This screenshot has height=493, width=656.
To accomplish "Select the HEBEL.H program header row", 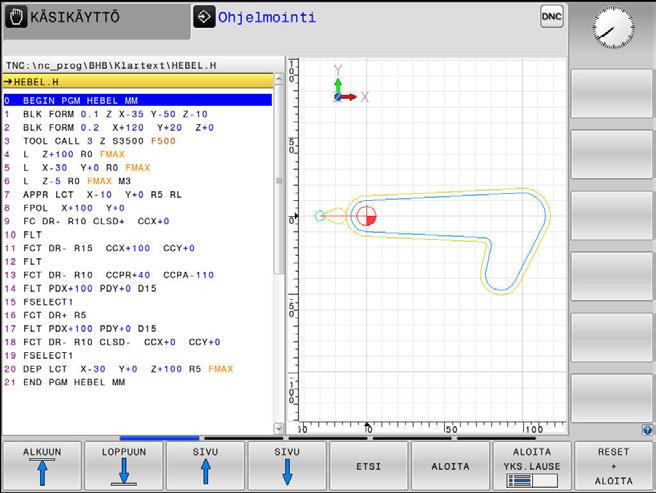I will [x=138, y=82].
